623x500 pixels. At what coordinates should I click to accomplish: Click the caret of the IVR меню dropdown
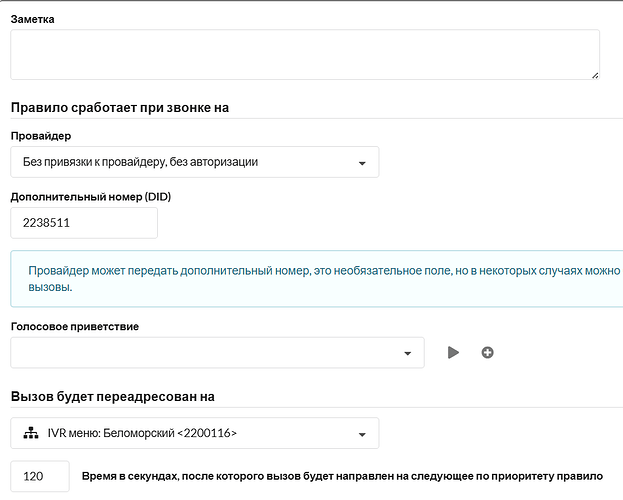pyautogui.click(x=361, y=434)
